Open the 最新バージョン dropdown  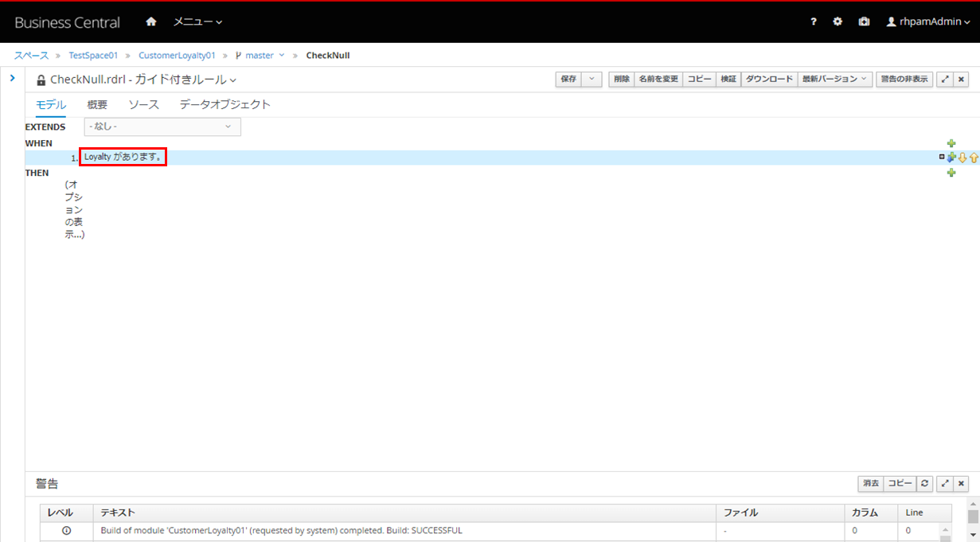pyautogui.click(x=835, y=80)
